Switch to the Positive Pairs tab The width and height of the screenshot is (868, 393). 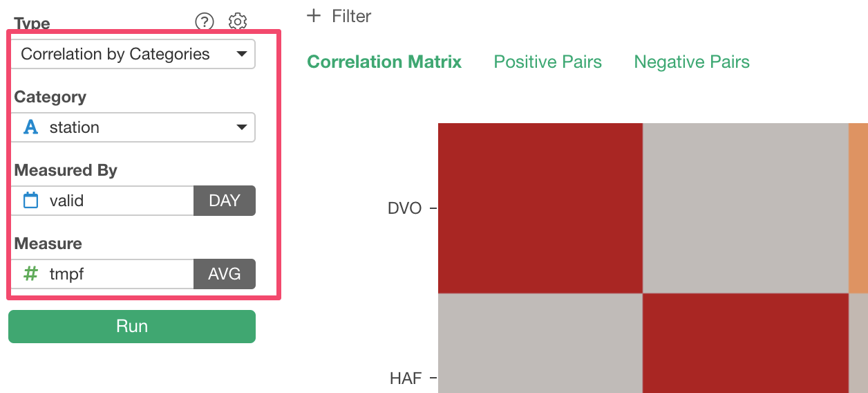pos(548,62)
